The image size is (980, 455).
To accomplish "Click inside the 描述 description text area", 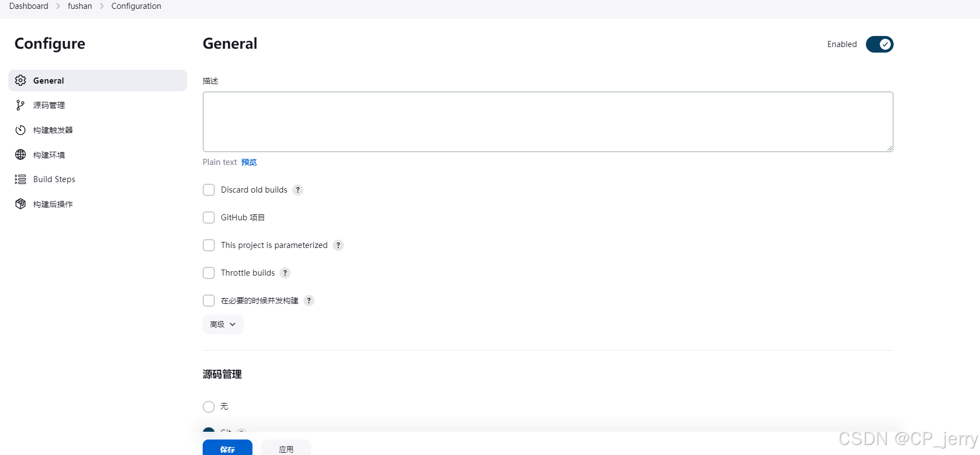I will point(548,122).
